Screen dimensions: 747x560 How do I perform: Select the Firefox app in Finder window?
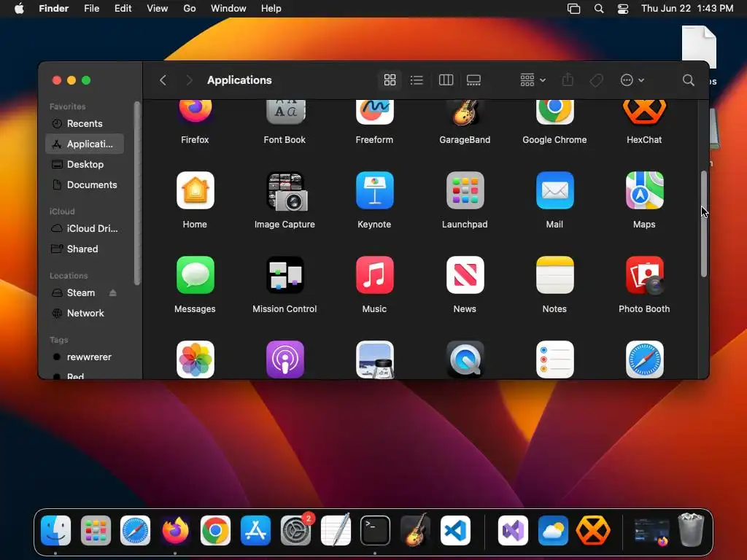[x=196, y=112]
